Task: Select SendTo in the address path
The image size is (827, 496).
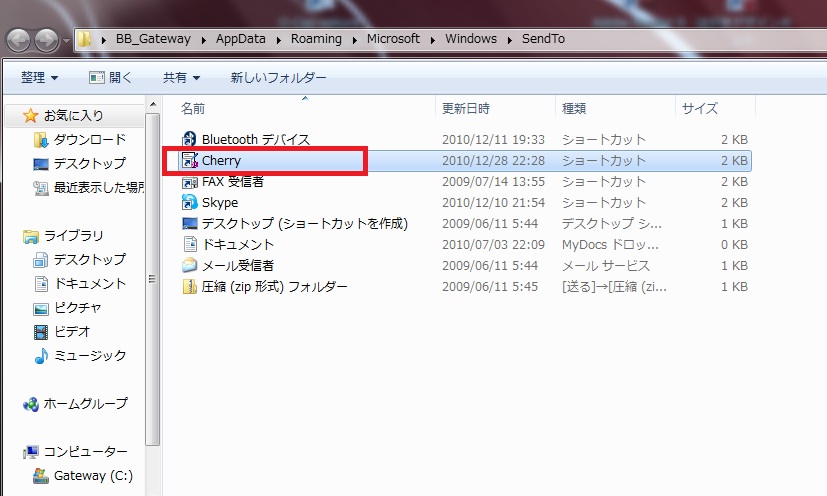Action: pyautogui.click(x=543, y=39)
